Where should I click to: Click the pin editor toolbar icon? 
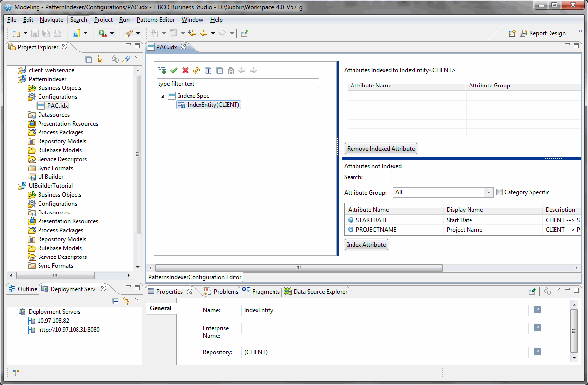pyautogui.click(x=245, y=33)
